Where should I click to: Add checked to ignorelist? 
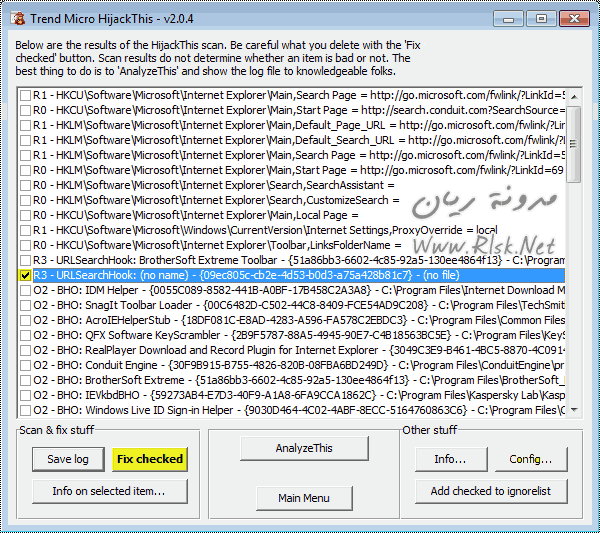click(x=491, y=491)
